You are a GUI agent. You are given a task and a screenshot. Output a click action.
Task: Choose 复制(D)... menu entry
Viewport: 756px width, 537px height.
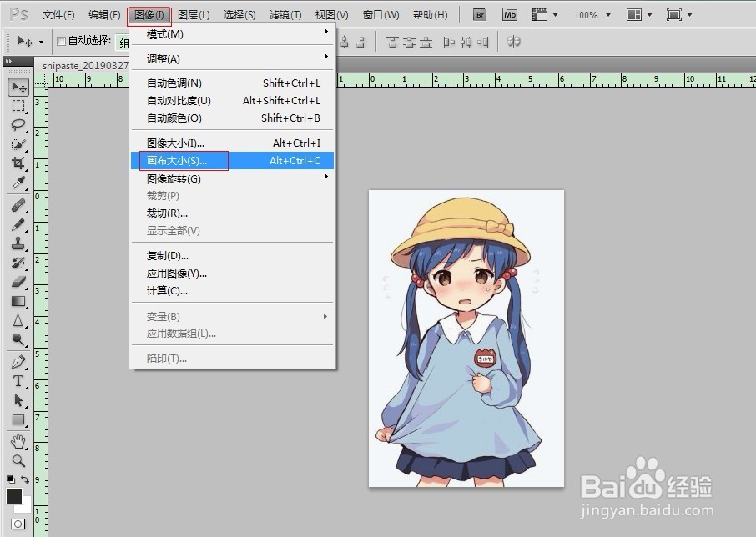coord(231,255)
